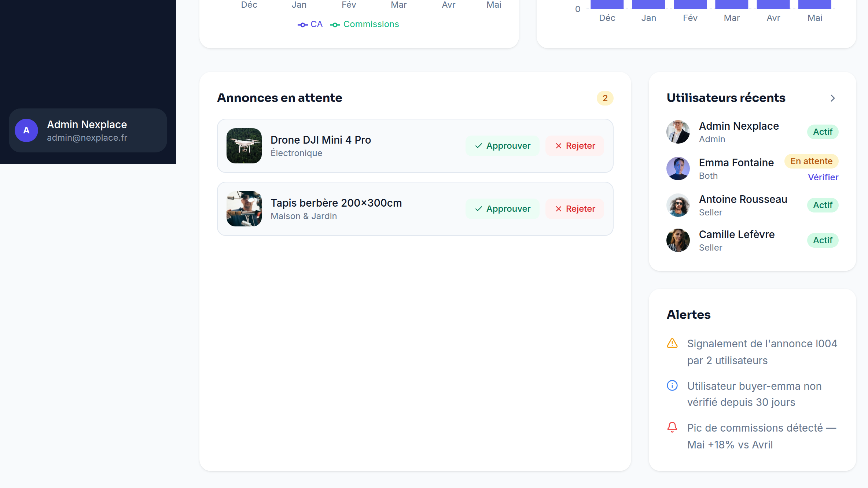This screenshot has height=488, width=868.
Task: Click Antoine Rousseau's avatar
Action: click(678, 205)
